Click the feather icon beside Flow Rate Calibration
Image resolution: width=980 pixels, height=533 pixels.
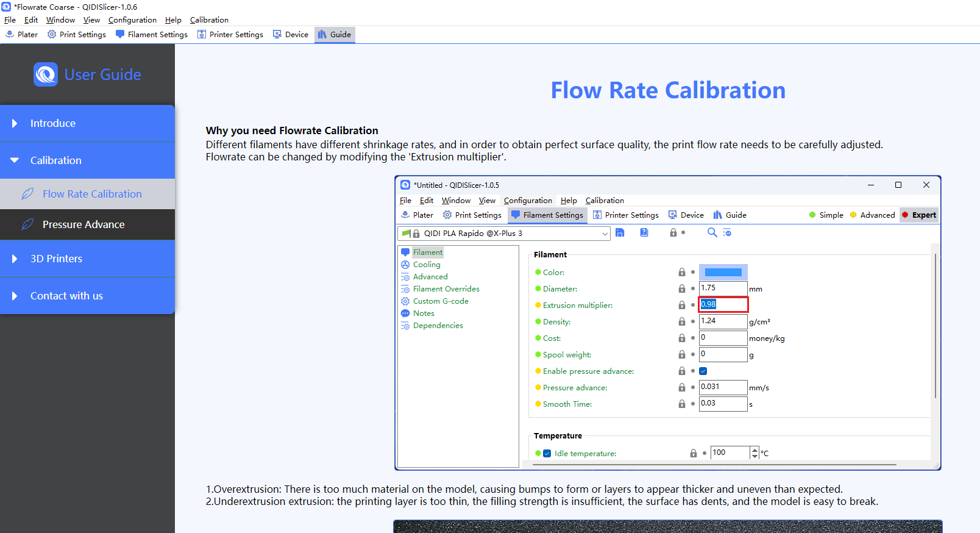(27, 194)
